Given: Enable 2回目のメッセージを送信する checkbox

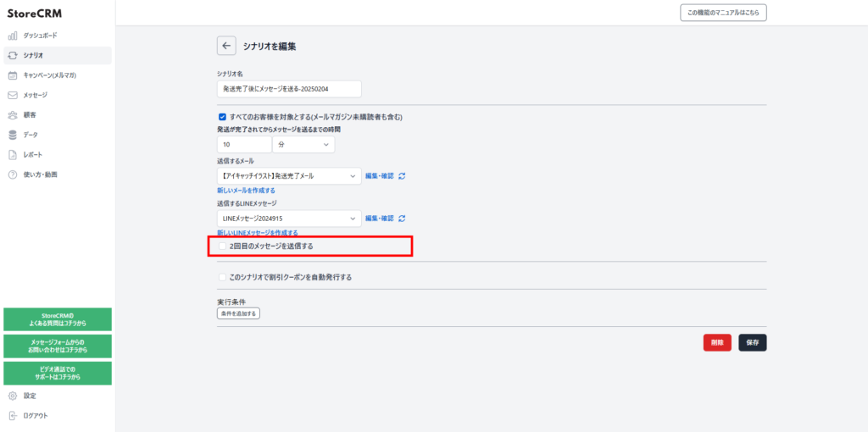Looking at the screenshot, I should [x=223, y=246].
